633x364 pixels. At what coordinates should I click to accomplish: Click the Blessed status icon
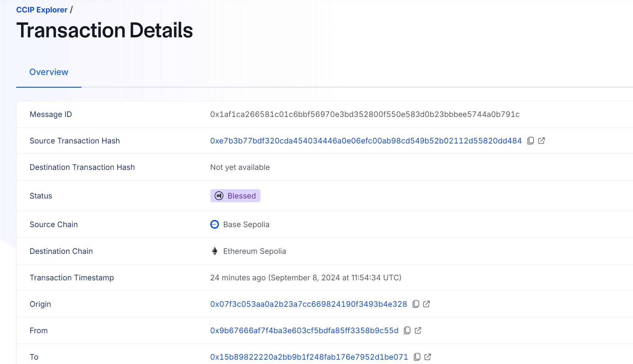pos(219,196)
